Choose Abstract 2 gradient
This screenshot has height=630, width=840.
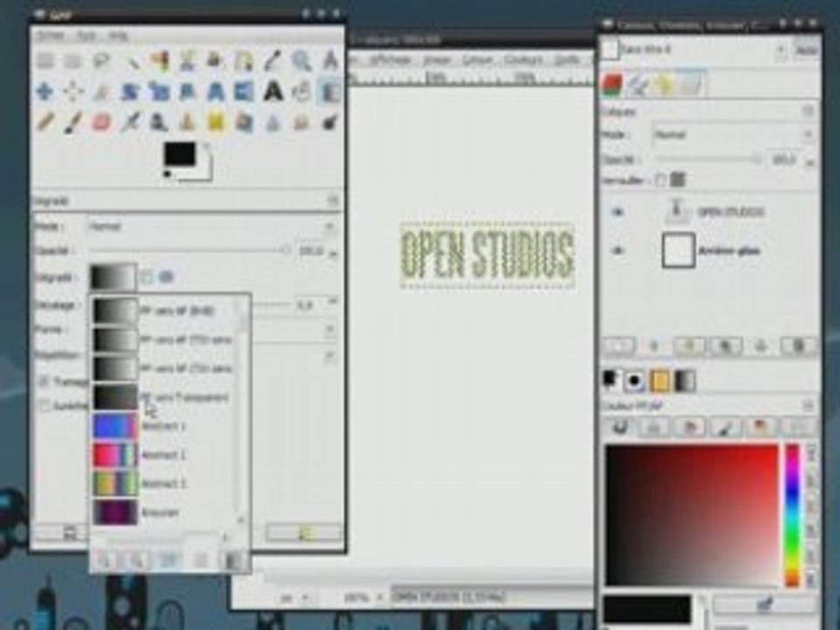[164, 455]
